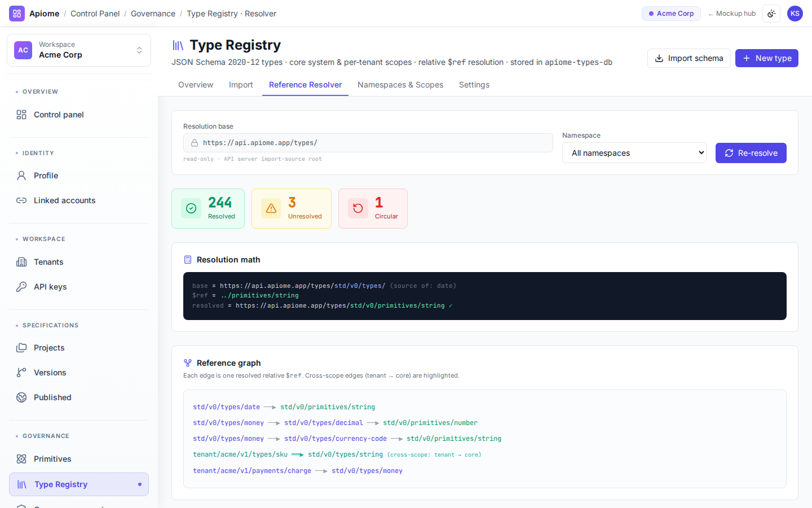The image size is (812, 508).
Task: Click the 3 Unresolved card
Action: [292, 208]
